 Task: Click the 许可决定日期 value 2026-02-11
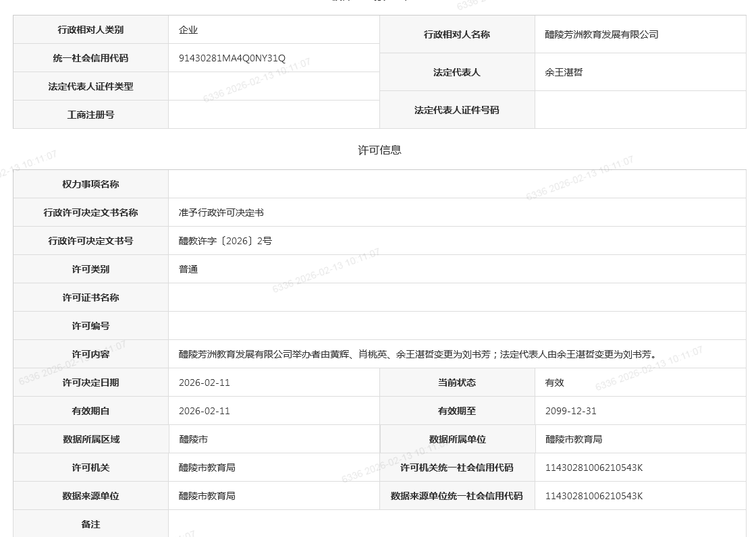205,383
